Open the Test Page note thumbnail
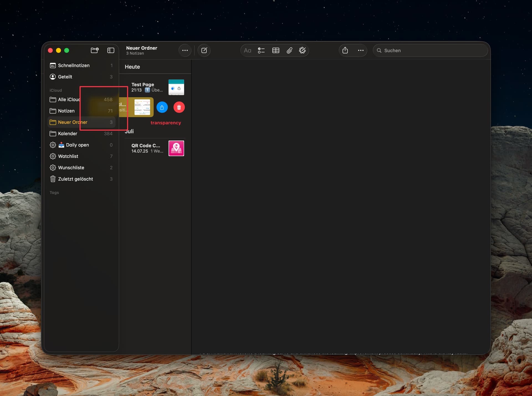This screenshot has height=396, width=532. [x=176, y=87]
